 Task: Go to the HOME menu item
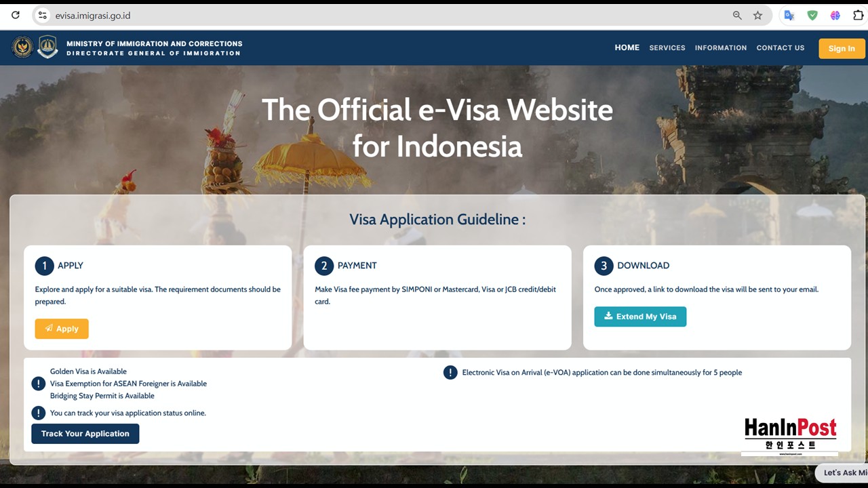(627, 47)
